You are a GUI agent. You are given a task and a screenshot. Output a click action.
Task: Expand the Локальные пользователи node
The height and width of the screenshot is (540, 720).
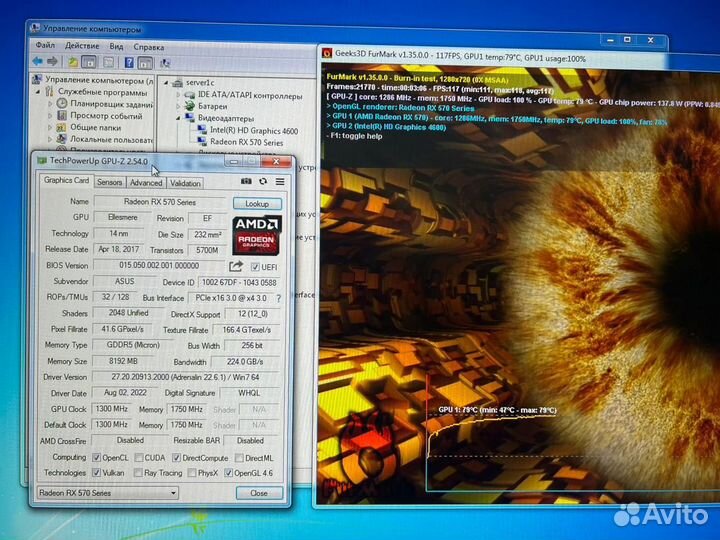pos(50,139)
